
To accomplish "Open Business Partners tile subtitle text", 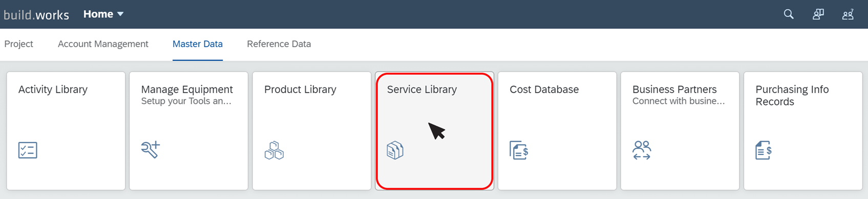I will click(x=679, y=101).
